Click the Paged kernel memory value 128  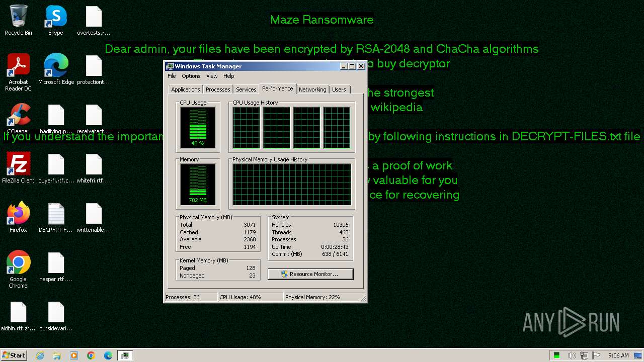(251, 268)
